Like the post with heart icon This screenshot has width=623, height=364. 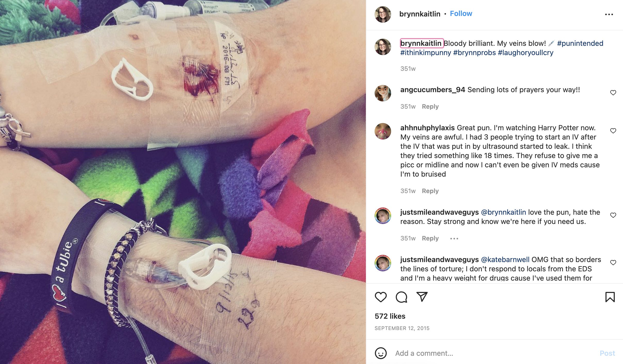(x=381, y=297)
